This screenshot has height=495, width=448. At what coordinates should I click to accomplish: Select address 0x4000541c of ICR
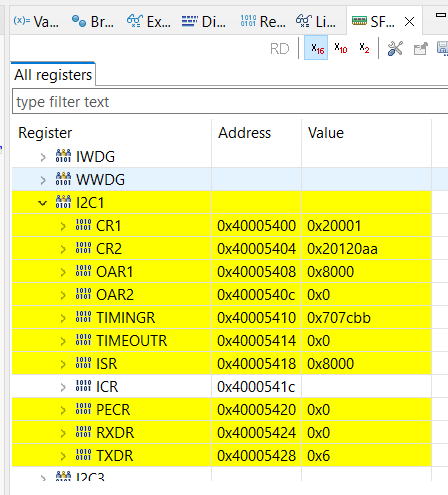[x=256, y=387]
